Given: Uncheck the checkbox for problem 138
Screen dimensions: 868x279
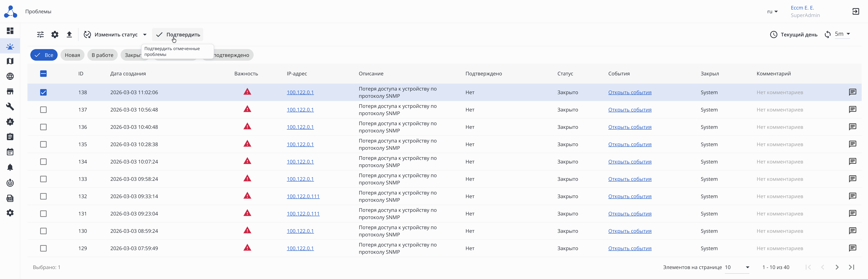Looking at the screenshot, I should coord(43,92).
